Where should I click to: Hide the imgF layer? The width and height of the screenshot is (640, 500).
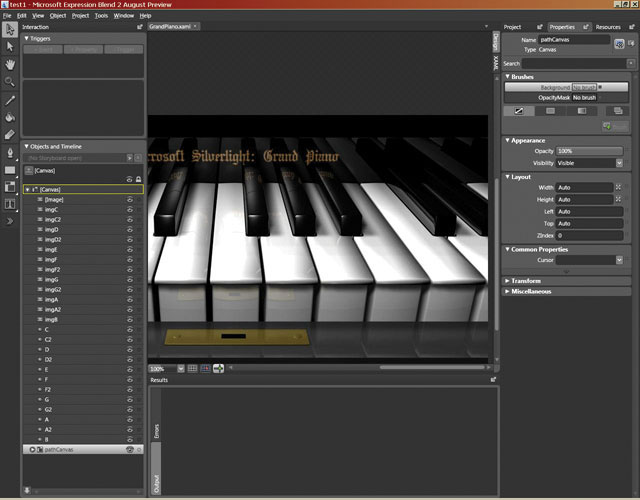130,260
